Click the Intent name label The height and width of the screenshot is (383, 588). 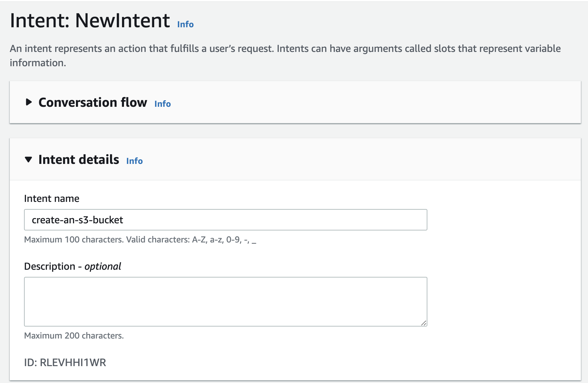(x=52, y=198)
